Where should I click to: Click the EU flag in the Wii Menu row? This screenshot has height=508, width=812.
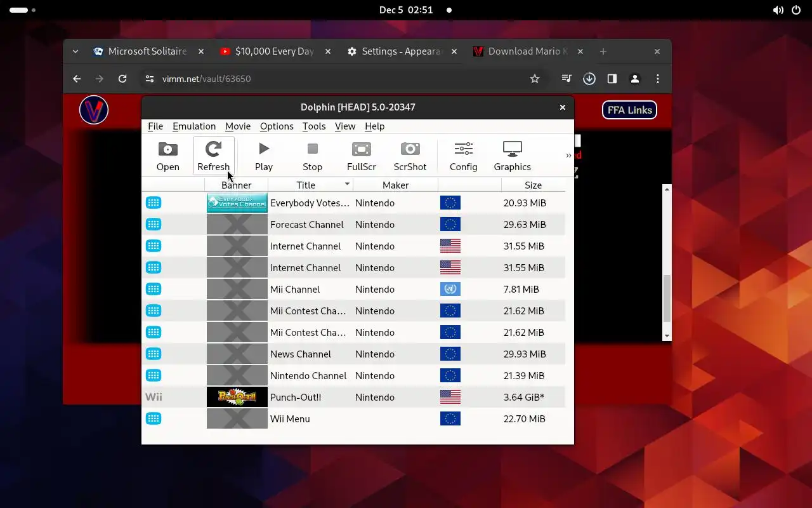tap(450, 418)
